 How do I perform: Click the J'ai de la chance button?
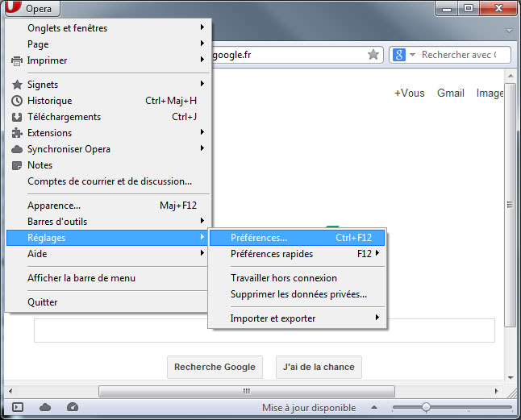point(319,367)
